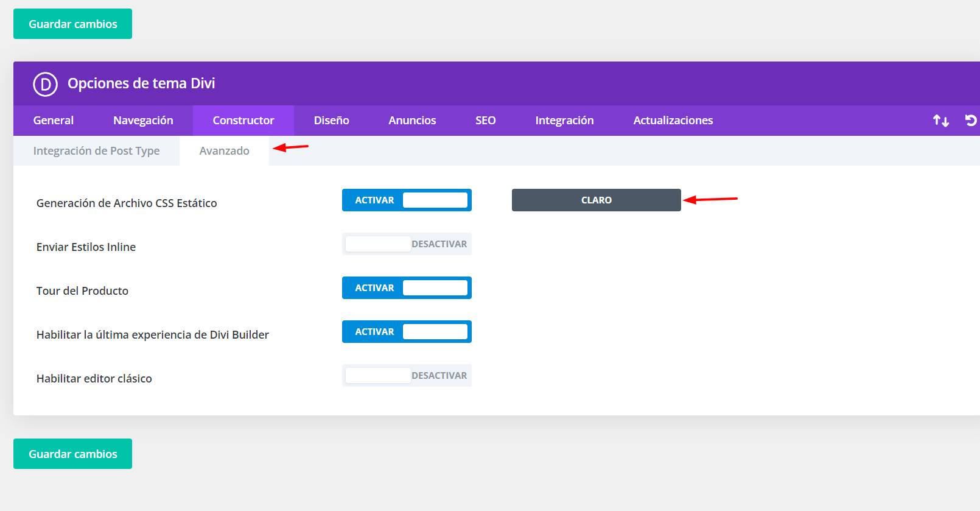This screenshot has width=980, height=511.
Task: Toggle Enviar Estilos Inline switch
Action: pos(407,244)
